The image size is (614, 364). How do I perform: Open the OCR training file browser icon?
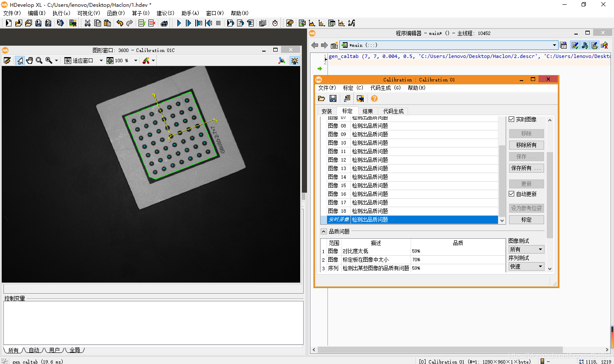352,23
